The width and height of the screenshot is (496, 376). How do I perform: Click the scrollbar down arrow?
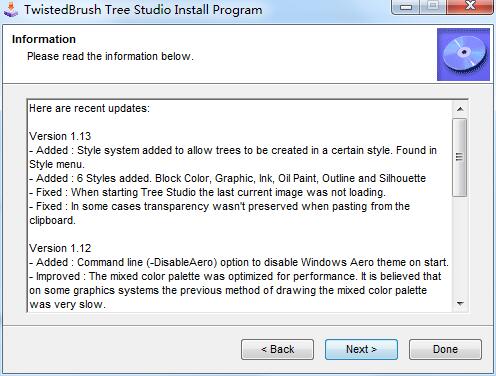click(x=460, y=304)
